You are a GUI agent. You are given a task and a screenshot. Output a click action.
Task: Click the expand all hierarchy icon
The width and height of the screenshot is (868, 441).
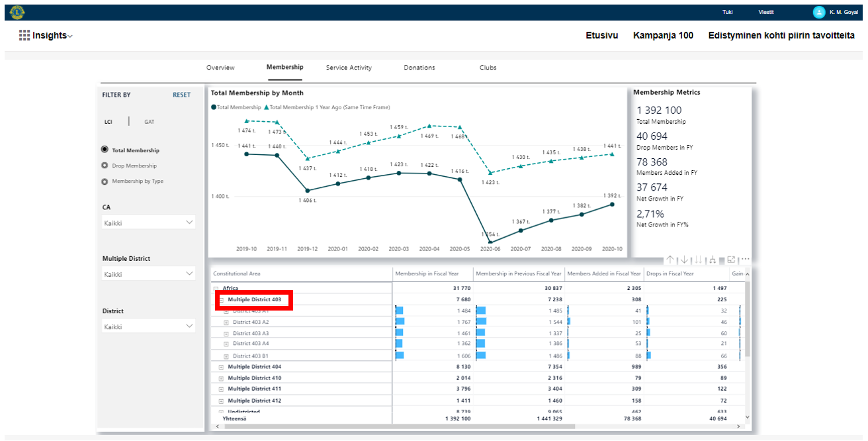click(x=711, y=260)
